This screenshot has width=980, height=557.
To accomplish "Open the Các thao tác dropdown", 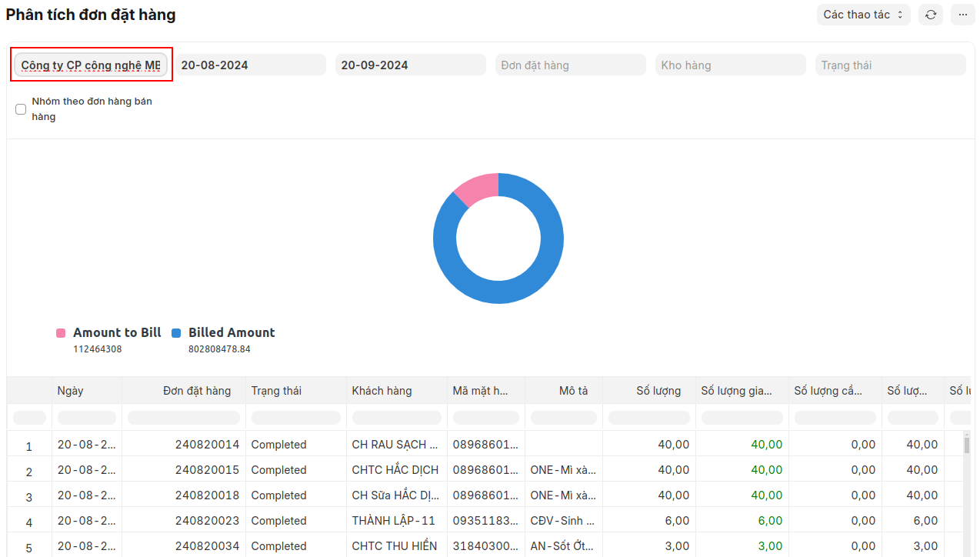I will (x=863, y=15).
